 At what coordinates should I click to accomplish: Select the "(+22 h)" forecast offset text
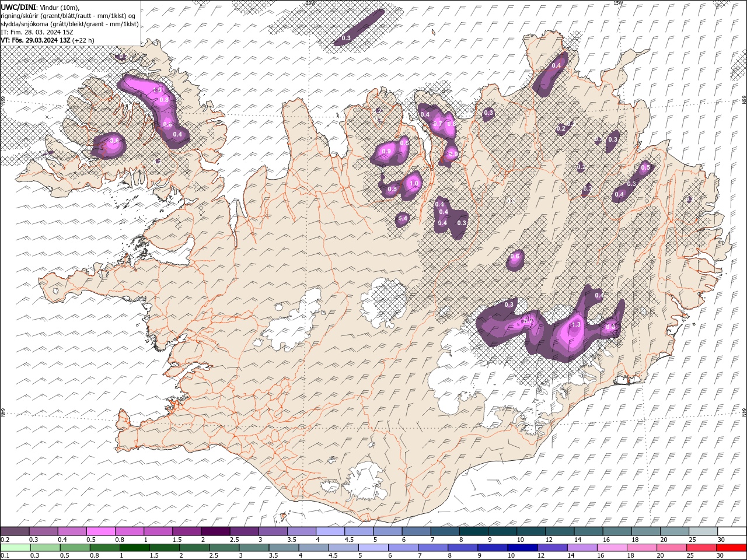coord(83,40)
